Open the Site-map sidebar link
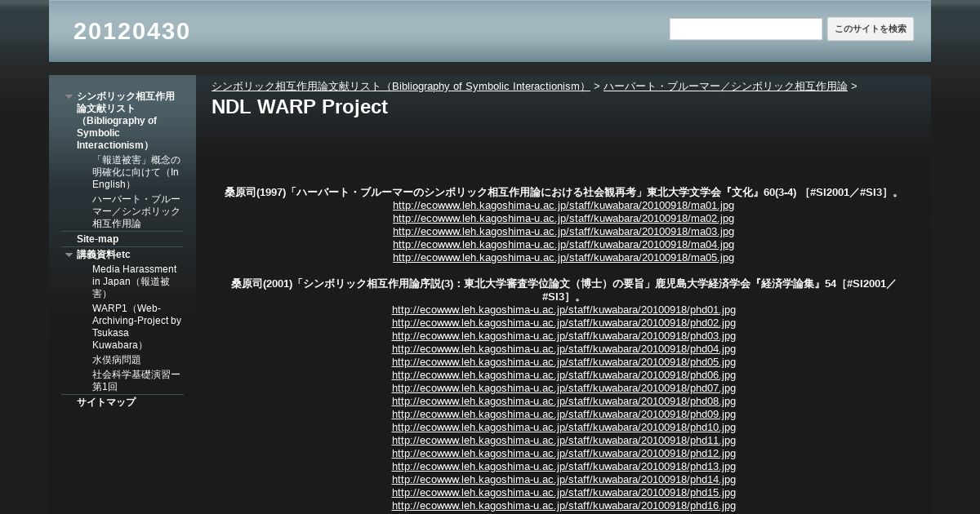The height and width of the screenshot is (514, 980). (x=97, y=239)
